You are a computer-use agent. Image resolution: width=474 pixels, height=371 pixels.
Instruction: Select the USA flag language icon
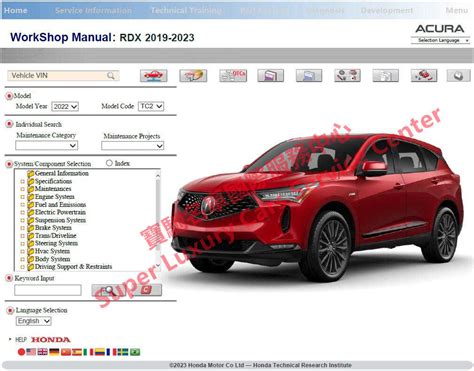pos(31,352)
